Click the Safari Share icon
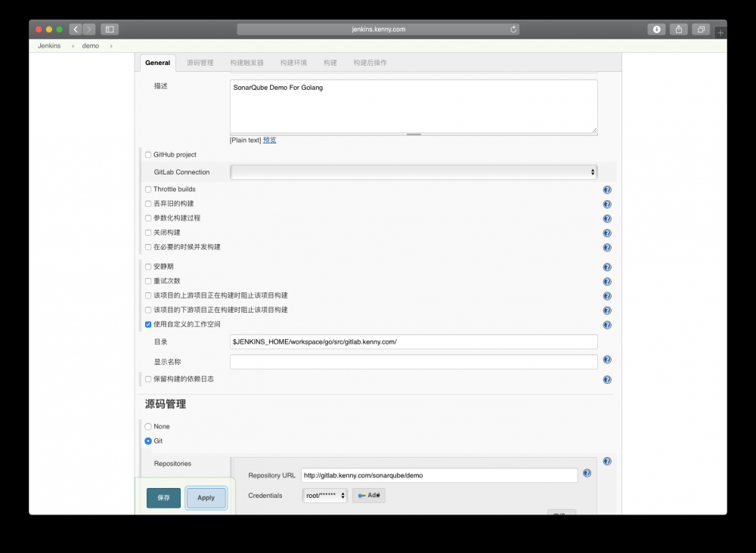756x553 pixels. coord(678,29)
